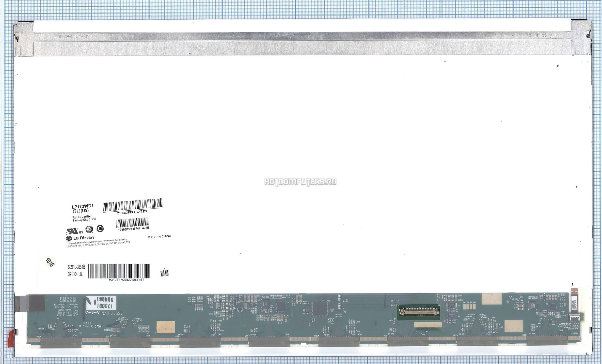Click the MADE IN CHINA text
This screenshot has width=602, height=364.
tap(159, 236)
